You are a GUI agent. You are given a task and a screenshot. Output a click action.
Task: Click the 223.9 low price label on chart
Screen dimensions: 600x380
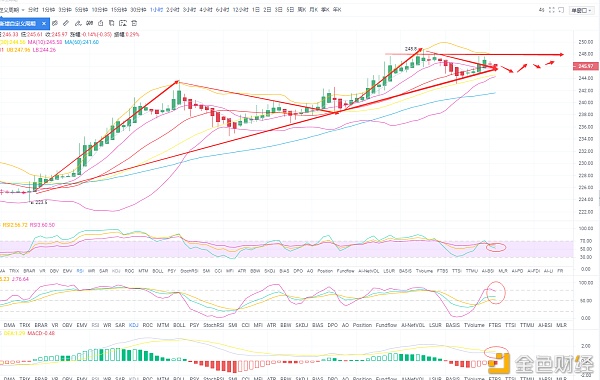[x=41, y=202]
